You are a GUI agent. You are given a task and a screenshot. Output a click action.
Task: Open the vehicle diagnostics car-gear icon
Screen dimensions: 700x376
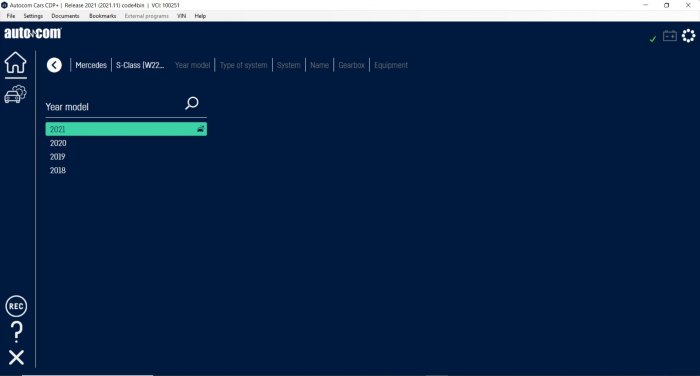click(x=16, y=94)
